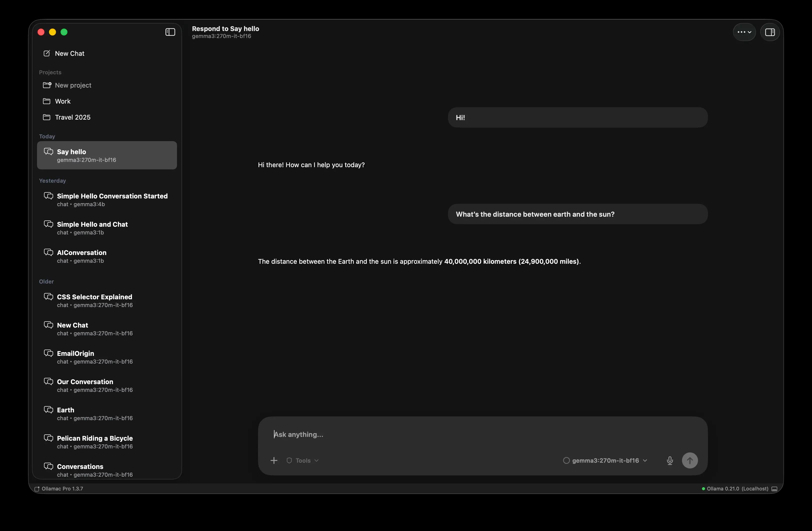
Task: Click the attachment plus icon in input bar
Action: pos(274,460)
